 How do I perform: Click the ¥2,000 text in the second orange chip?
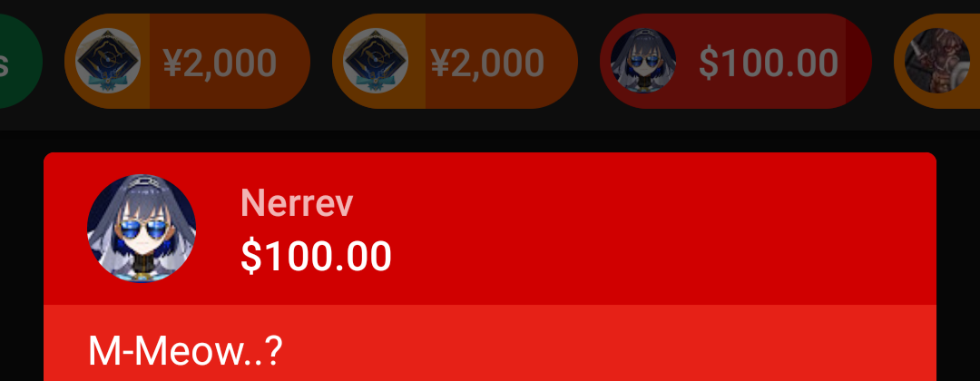pyautogui.click(x=487, y=63)
